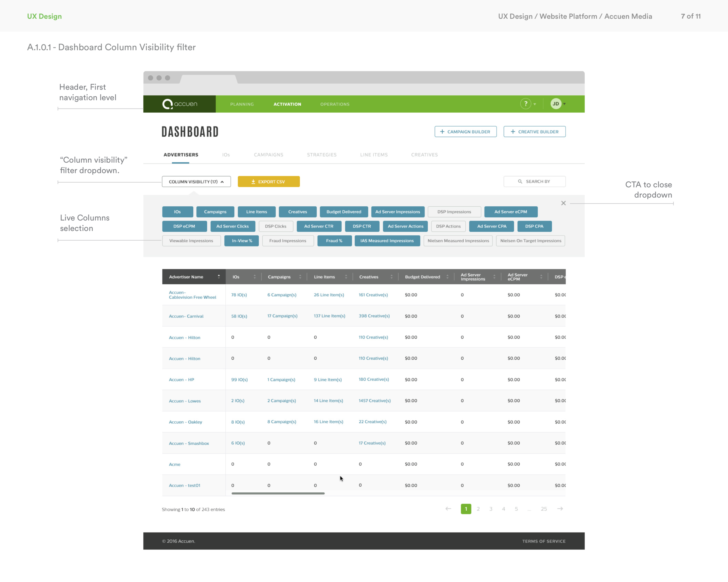The width and height of the screenshot is (728, 582).
Task: Open the 17 Campaign(s) link
Action: pos(282,316)
